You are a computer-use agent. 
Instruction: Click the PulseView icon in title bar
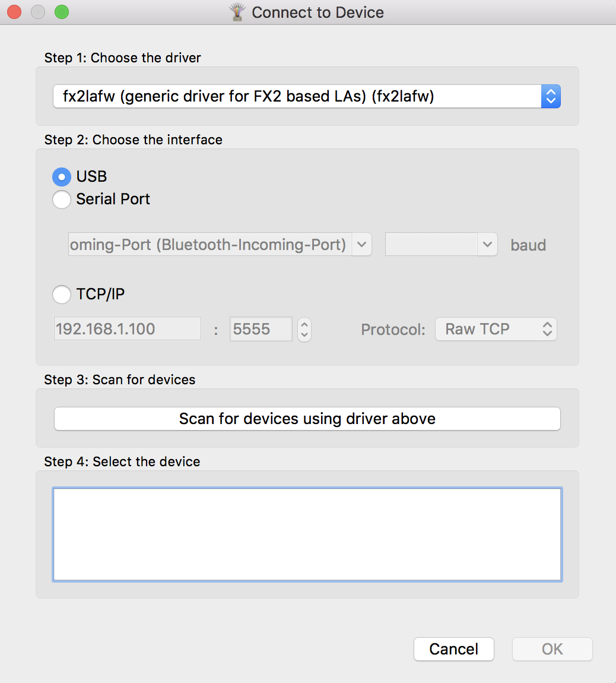tap(238, 12)
